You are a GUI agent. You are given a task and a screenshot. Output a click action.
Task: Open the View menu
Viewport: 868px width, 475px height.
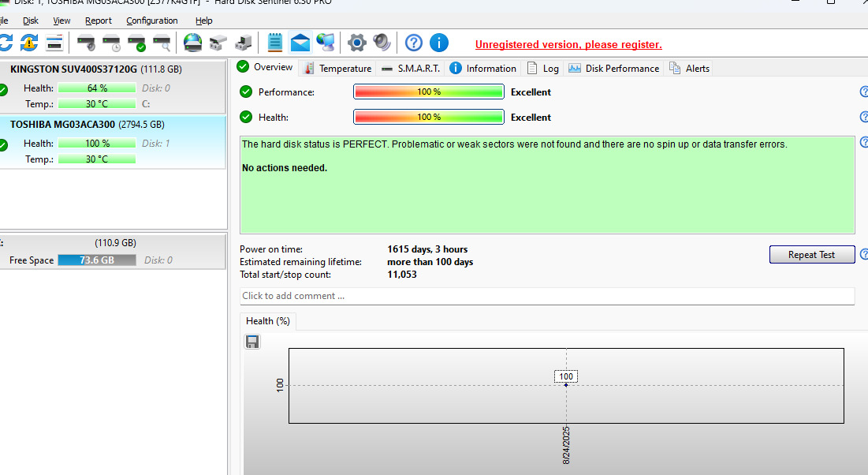[x=61, y=21]
